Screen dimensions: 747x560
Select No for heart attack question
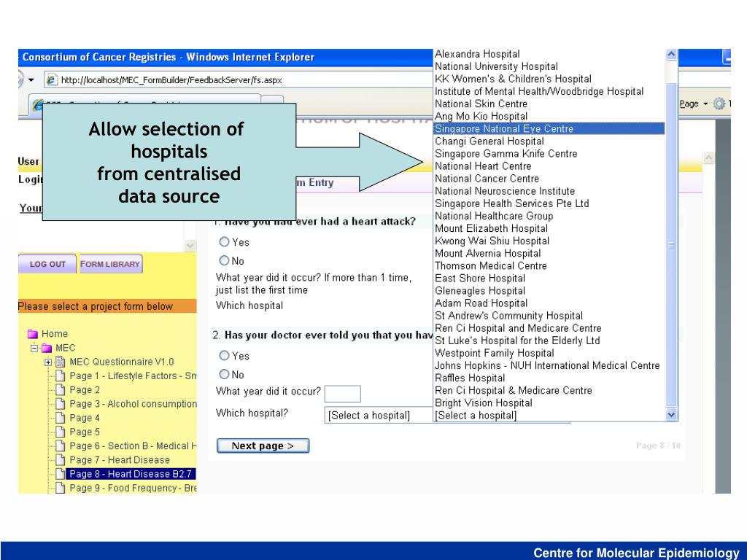pyautogui.click(x=224, y=260)
